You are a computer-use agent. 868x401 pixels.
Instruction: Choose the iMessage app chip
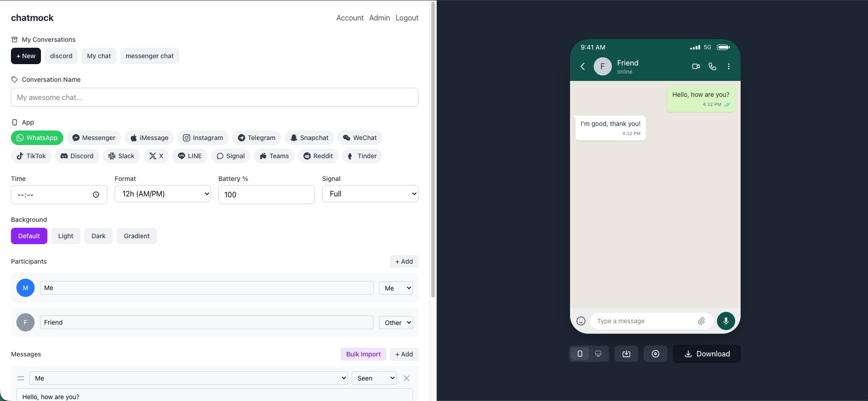coord(149,138)
